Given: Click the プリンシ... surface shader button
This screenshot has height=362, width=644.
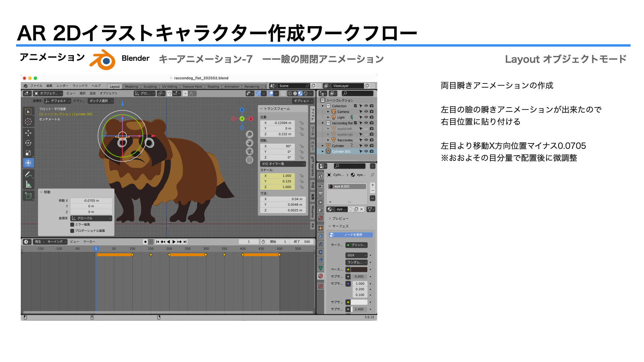Looking at the screenshot, I should [x=357, y=245].
